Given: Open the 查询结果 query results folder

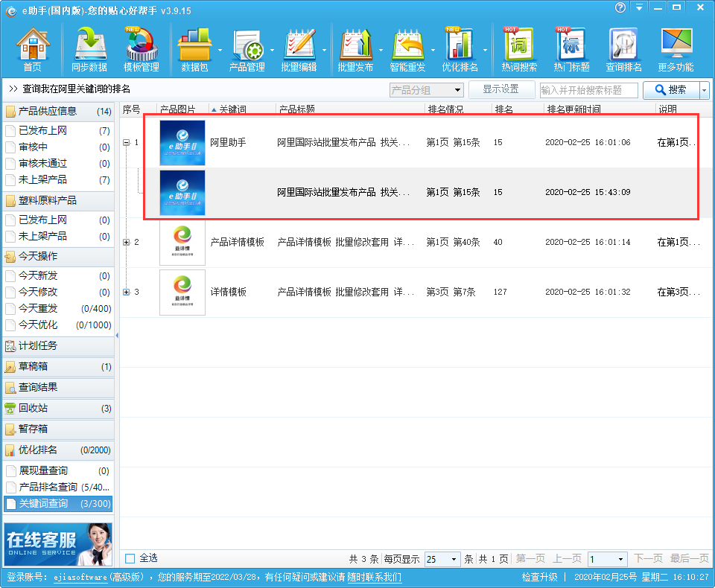Looking at the screenshot, I should click(58, 388).
